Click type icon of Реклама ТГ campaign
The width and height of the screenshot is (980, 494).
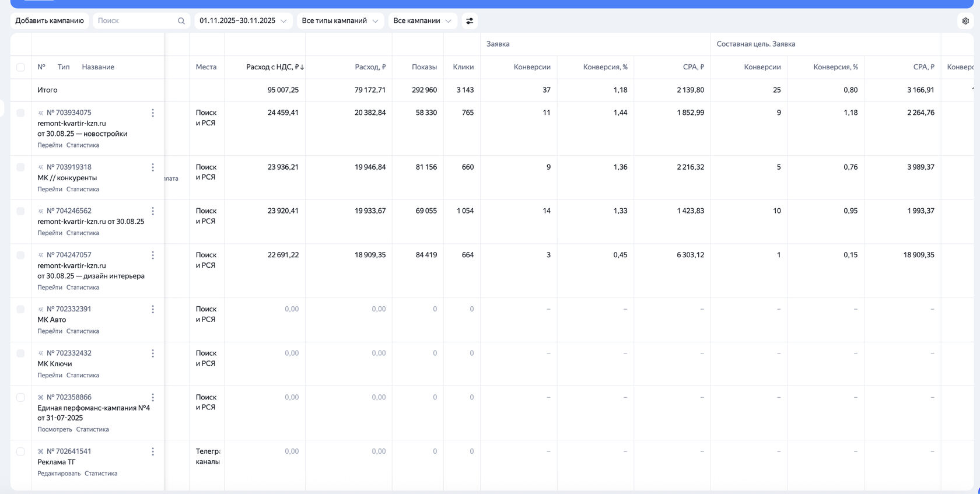[x=41, y=451]
